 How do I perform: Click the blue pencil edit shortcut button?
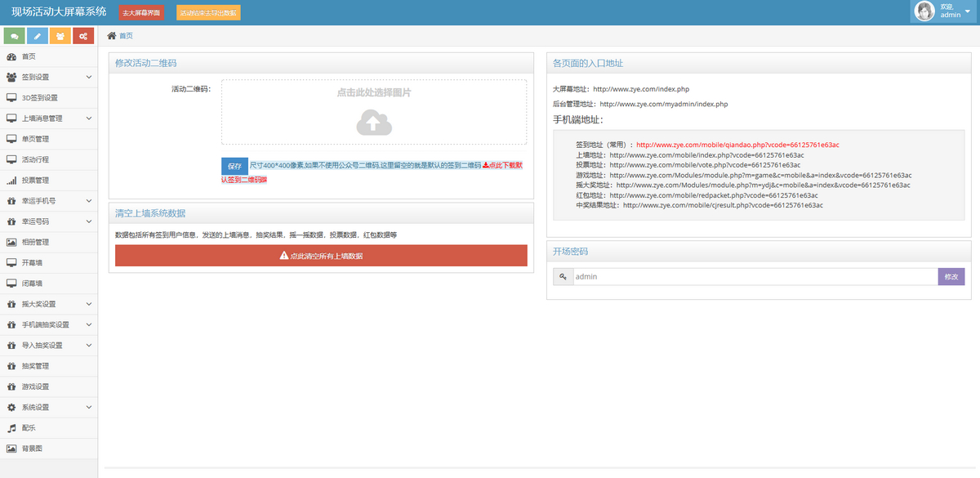click(x=37, y=36)
